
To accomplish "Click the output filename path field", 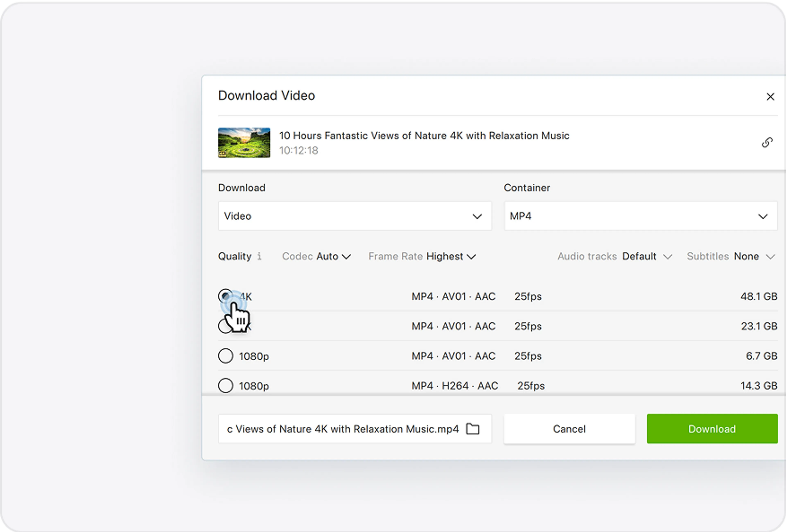I will pos(342,428).
